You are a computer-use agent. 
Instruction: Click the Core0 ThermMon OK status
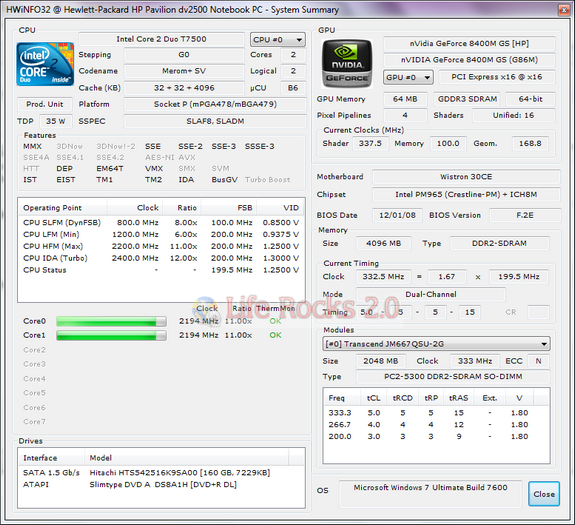275,321
